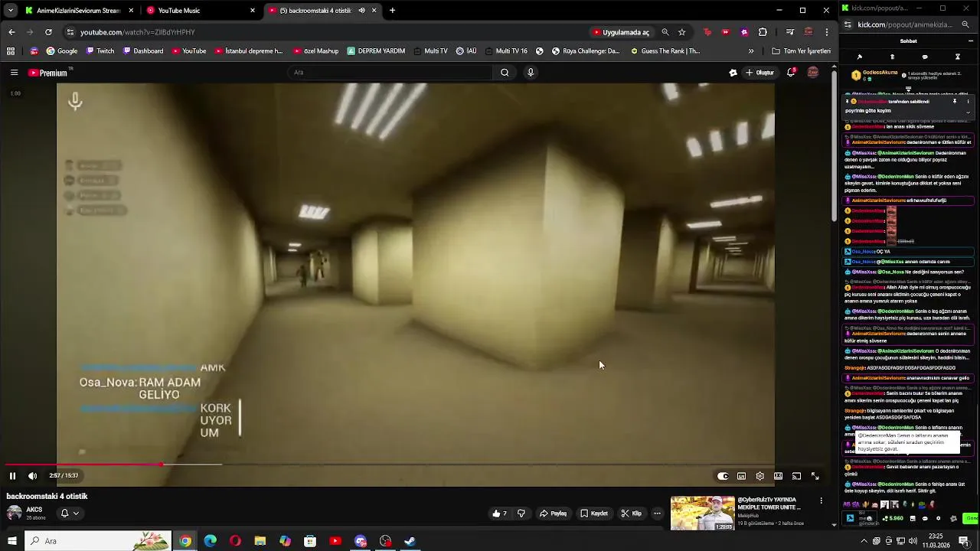The width and height of the screenshot is (980, 551).
Task: Like the video with thumbs up
Action: tap(499, 514)
